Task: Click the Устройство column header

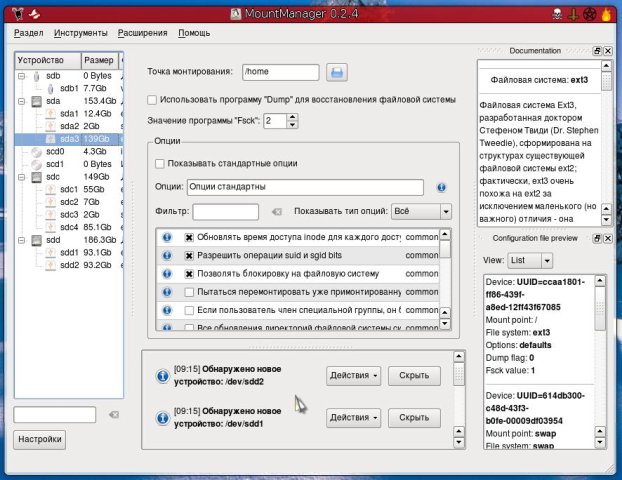Action: click(48, 60)
